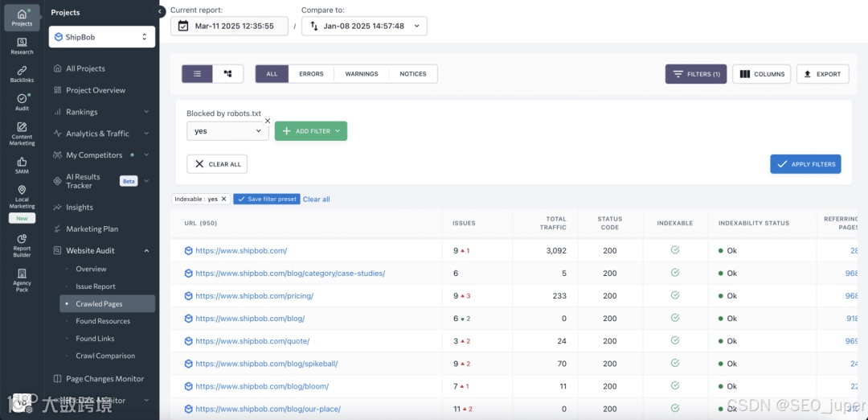Sort by Indexability Status column header
868x420 pixels.
(x=753, y=224)
